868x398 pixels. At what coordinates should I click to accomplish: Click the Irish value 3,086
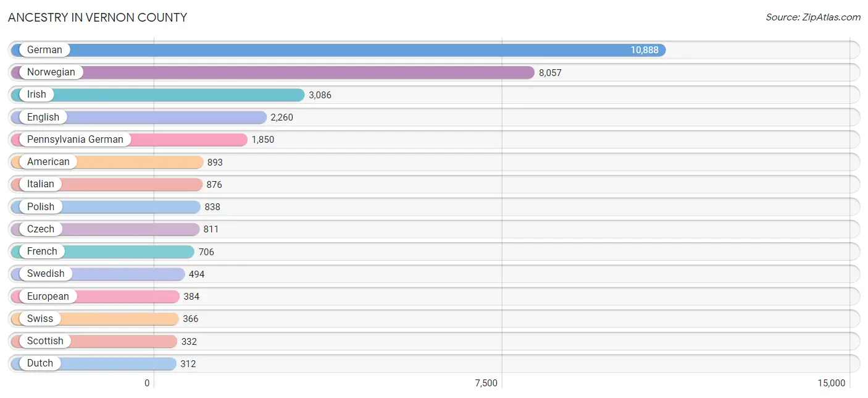tap(320, 95)
